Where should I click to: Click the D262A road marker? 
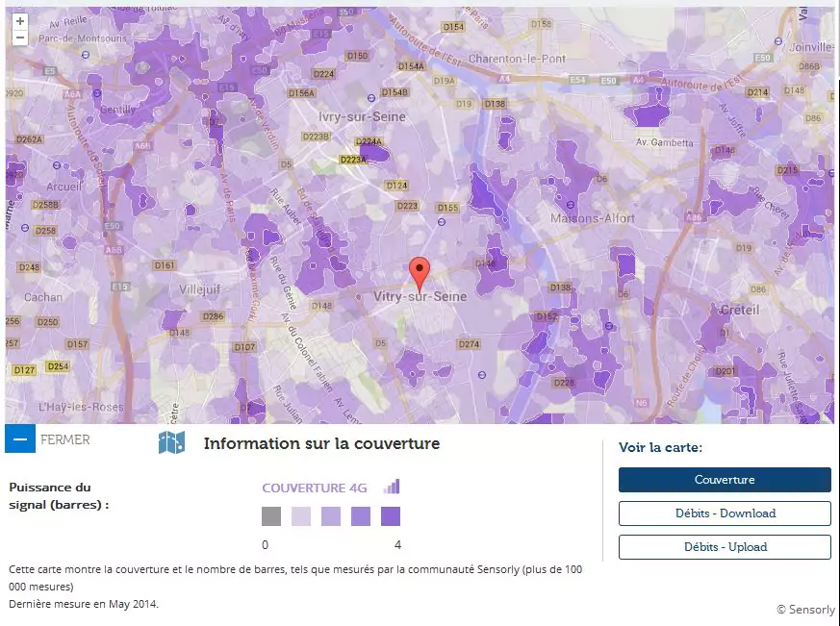click(29, 139)
